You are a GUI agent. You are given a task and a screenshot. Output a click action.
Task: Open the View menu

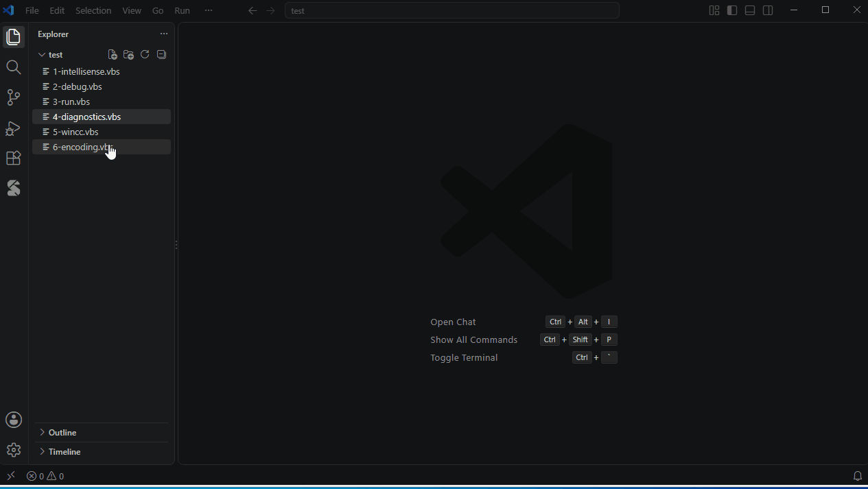tap(132, 11)
